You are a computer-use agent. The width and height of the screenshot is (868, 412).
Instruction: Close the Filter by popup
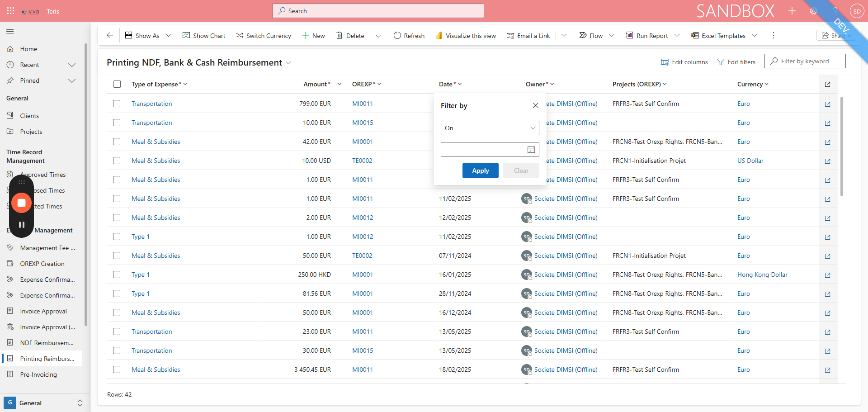[x=536, y=105]
